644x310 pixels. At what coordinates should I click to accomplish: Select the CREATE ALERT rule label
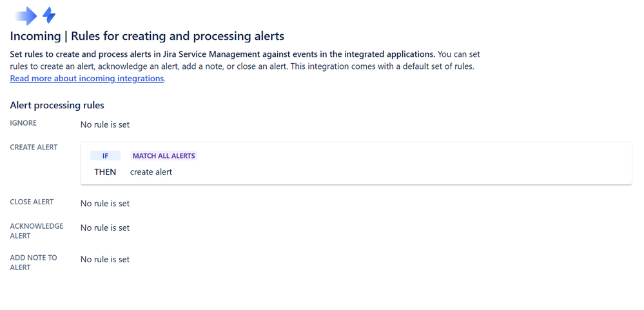(34, 147)
